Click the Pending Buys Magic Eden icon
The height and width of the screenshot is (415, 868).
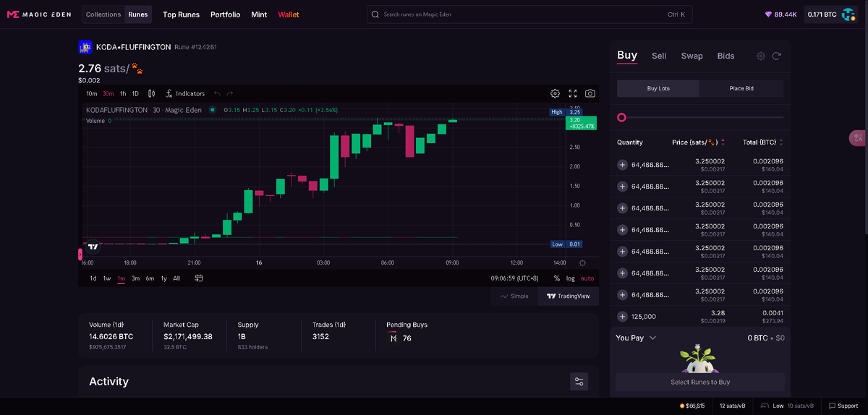point(393,338)
